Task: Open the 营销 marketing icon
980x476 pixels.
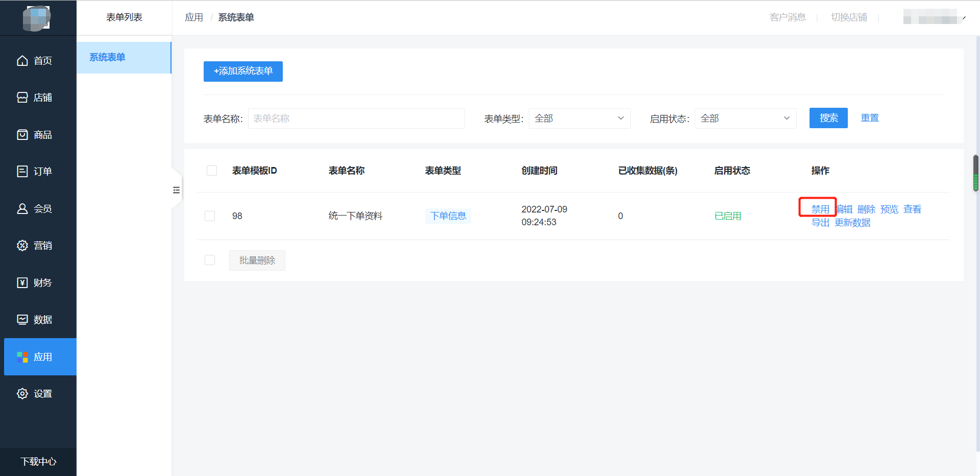Action: (22, 246)
